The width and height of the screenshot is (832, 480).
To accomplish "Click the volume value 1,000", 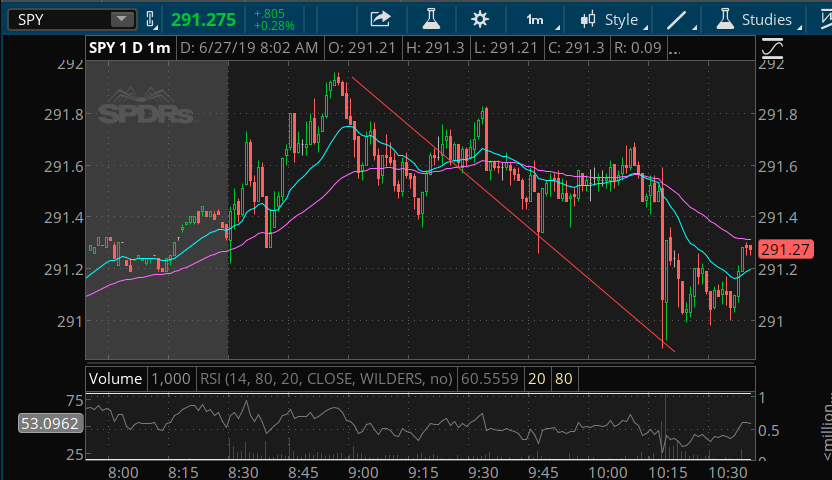I will pos(171,379).
